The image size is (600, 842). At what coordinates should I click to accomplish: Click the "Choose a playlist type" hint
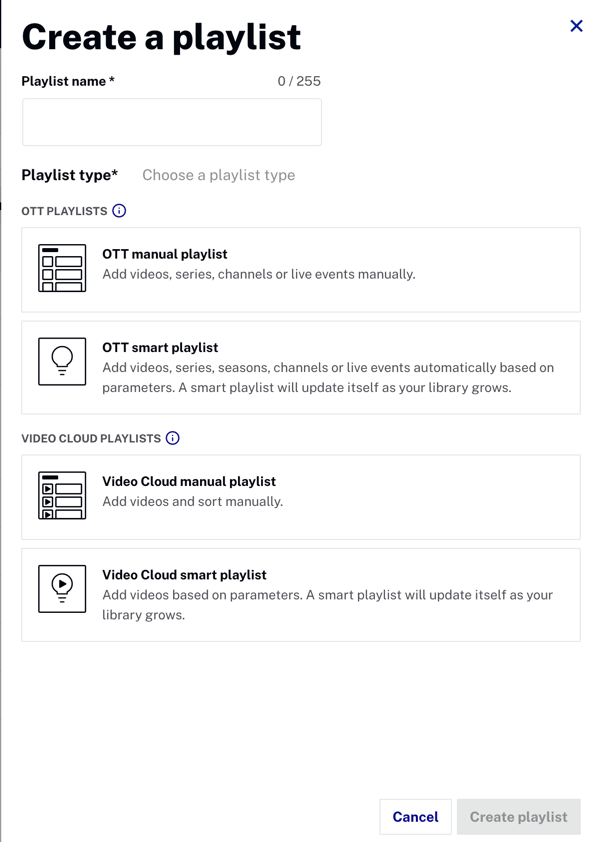(x=219, y=175)
